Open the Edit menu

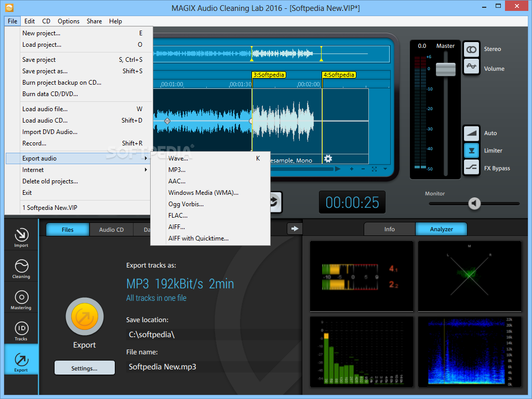(x=30, y=21)
